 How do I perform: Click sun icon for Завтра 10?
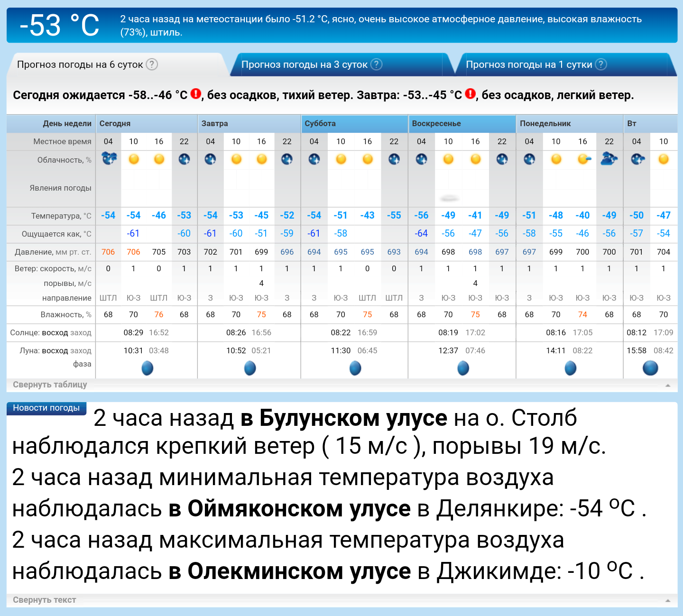pyautogui.click(x=236, y=159)
